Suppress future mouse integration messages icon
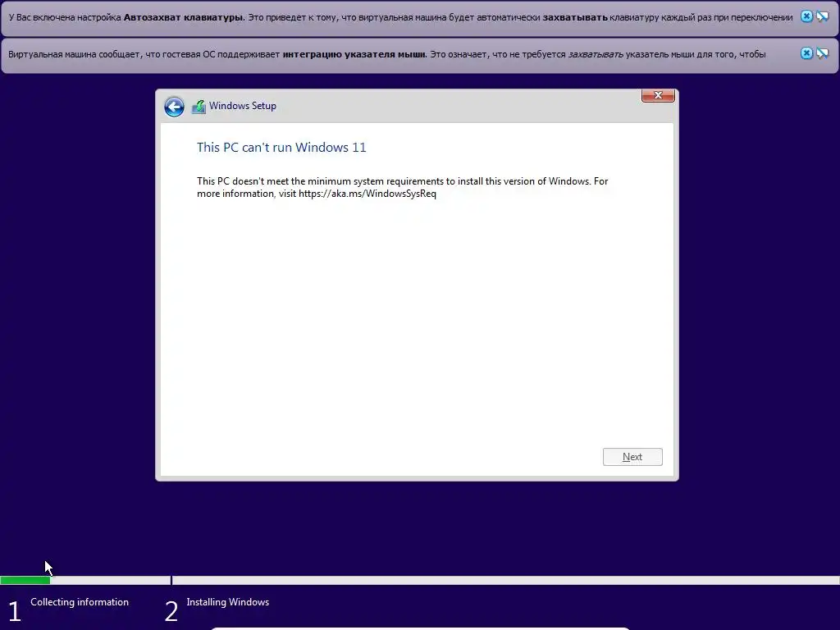Screen dimensions: 840x630 (x=822, y=53)
